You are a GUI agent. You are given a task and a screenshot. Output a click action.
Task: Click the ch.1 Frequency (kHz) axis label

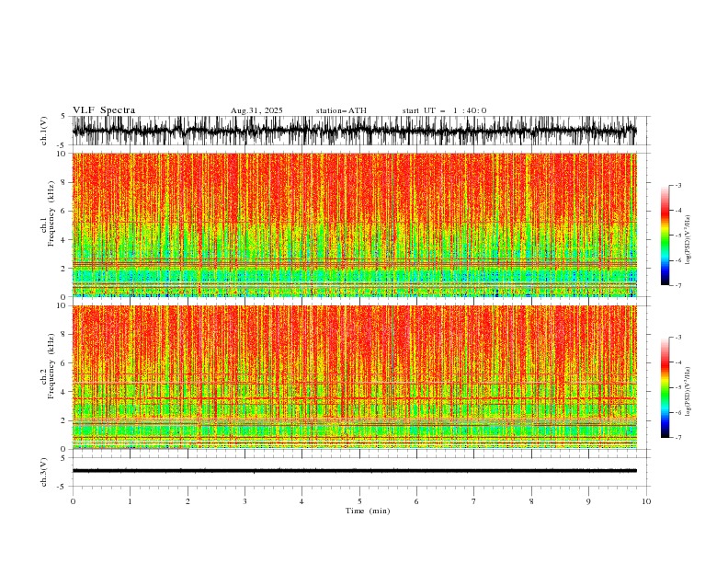pos(48,213)
